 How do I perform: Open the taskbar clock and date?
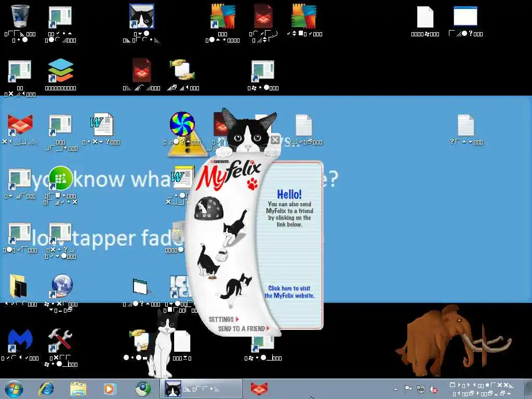482,389
